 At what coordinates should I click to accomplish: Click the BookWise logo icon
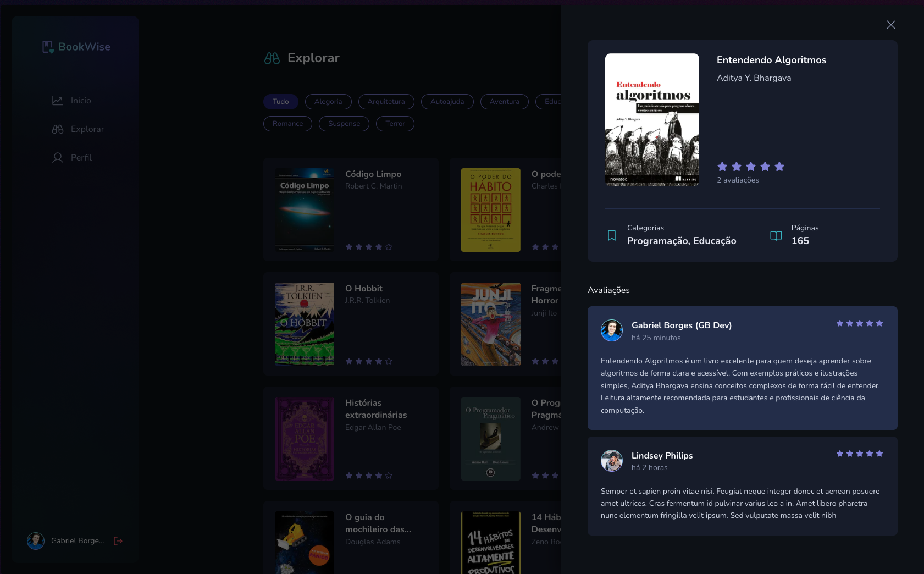coord(47,47)
